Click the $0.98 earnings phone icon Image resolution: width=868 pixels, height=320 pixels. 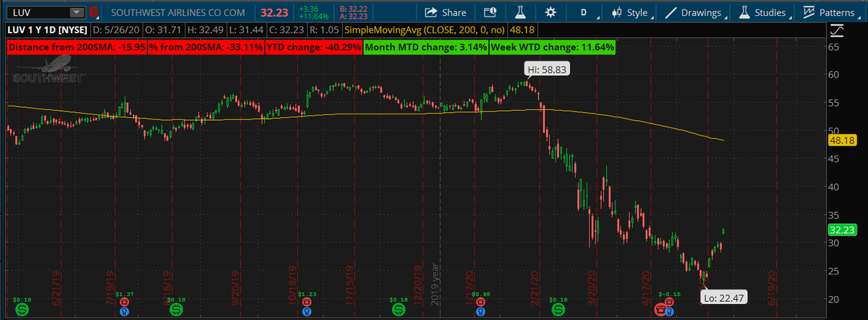[x=479, y=303]
